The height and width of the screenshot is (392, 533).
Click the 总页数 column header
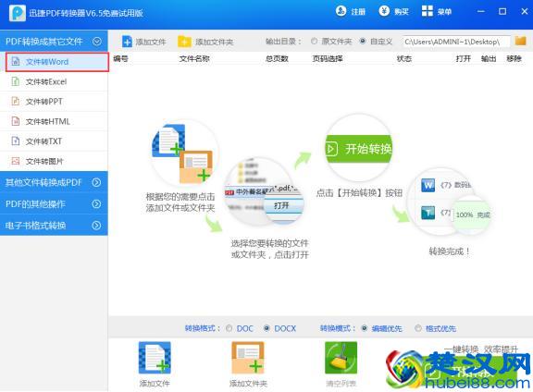tap(277, 59)
